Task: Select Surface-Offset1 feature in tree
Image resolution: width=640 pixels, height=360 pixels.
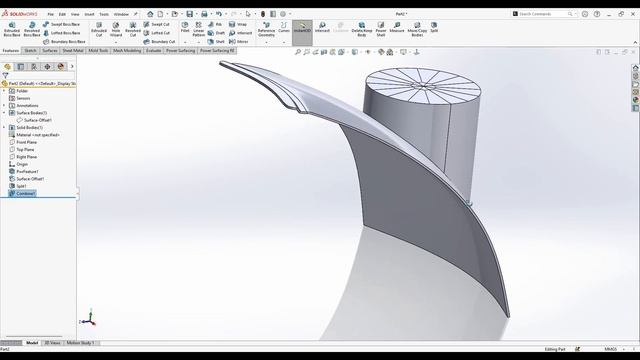Action: tap(27, 179)
